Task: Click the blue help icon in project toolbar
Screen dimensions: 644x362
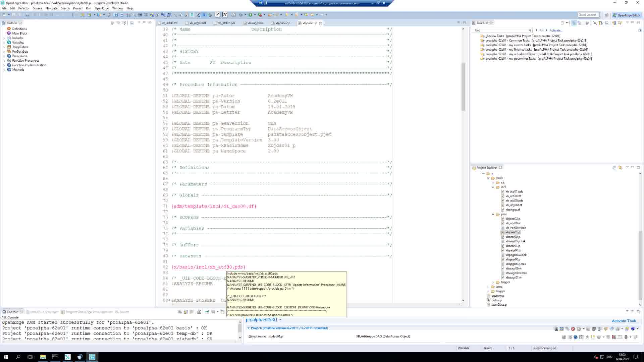Action: click(633, 329)
